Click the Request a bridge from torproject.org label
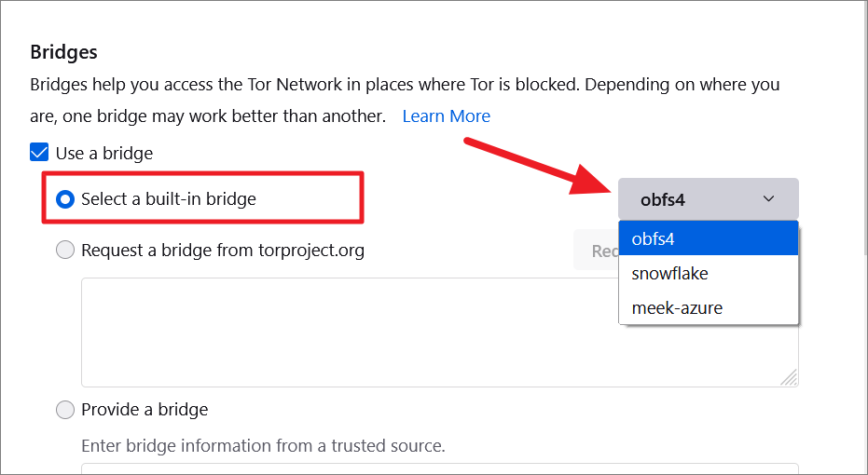The width and height of the screenshot is (868, 475). click(x=223, y=251)
